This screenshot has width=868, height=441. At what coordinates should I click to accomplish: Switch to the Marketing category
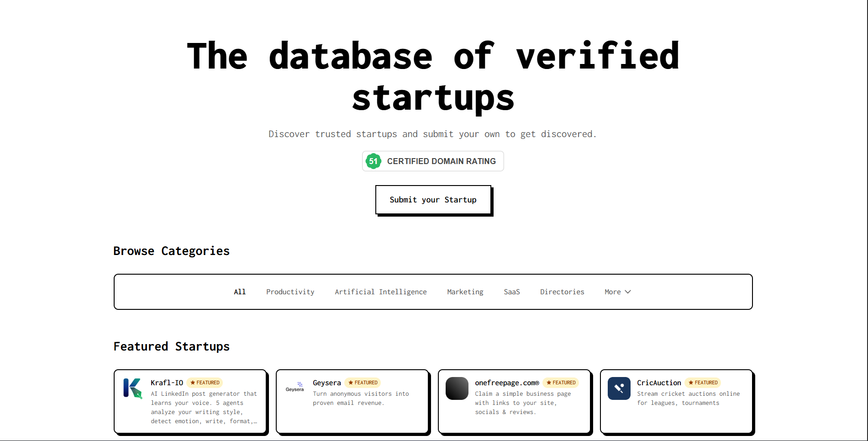pos(465,292)
